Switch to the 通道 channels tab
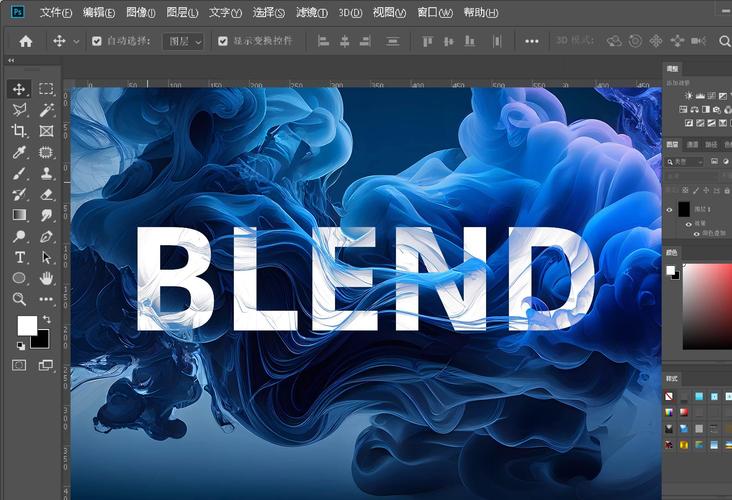The height and width of the screenshot is (500, 732). point(692,145)
